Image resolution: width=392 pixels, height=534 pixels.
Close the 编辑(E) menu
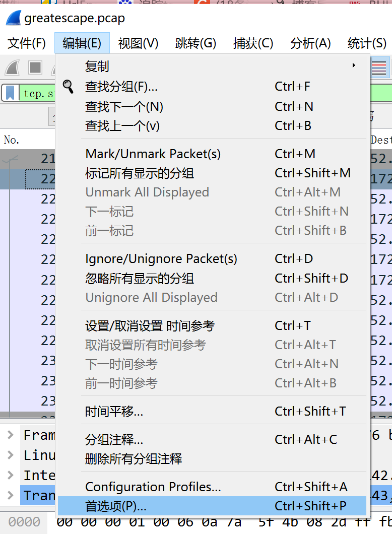82,43
